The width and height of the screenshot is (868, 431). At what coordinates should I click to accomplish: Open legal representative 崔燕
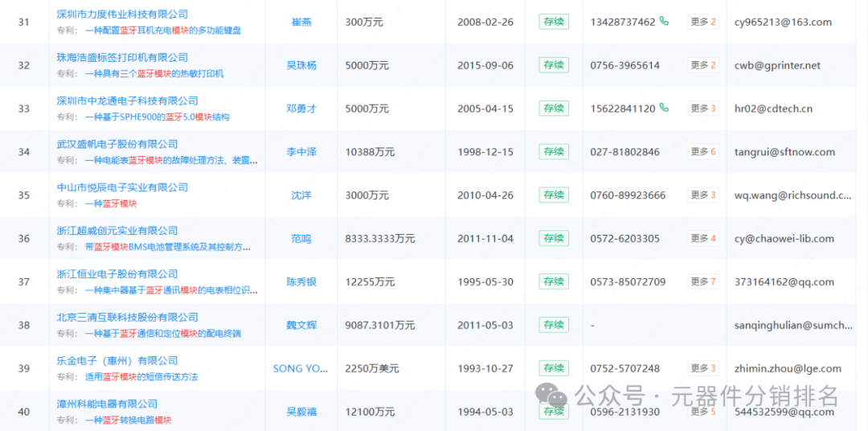click(301, 23)
